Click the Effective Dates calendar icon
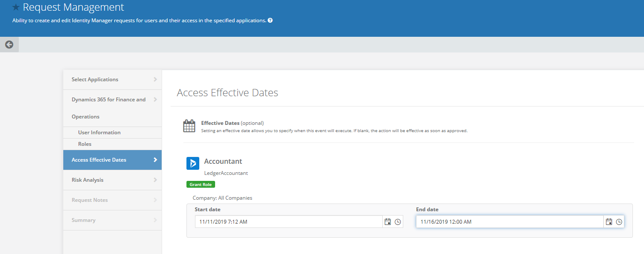644x254 pixels. (189, 127)
